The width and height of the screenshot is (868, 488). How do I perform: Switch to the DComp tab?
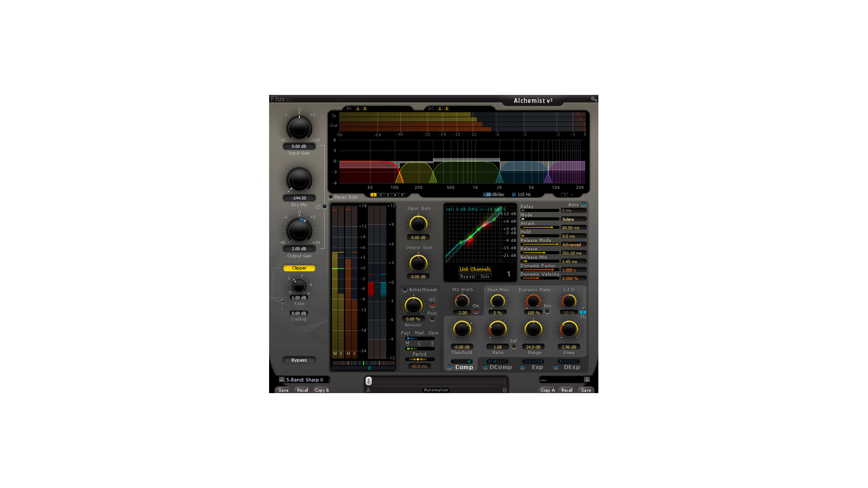click(501, 367)
